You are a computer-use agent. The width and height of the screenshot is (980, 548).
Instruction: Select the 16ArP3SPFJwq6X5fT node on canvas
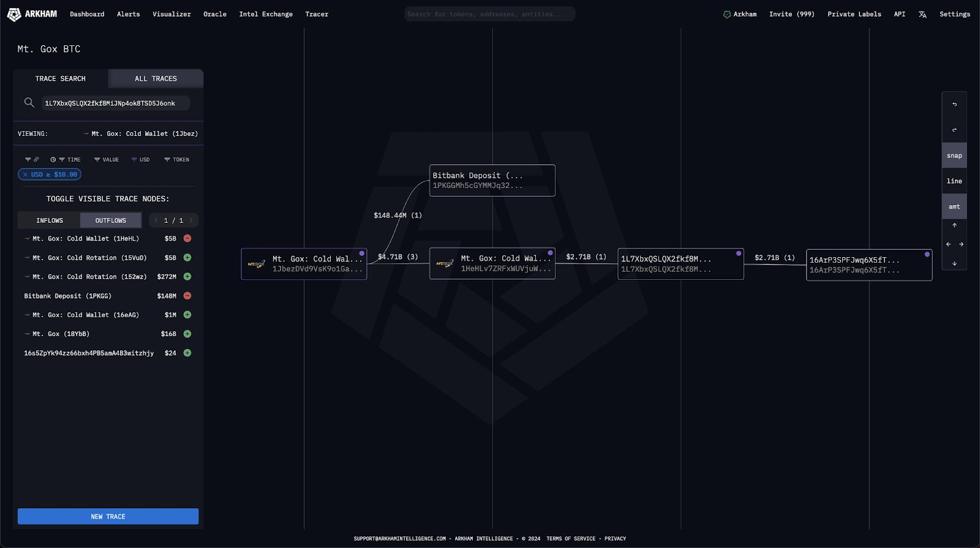coord(869,265)
